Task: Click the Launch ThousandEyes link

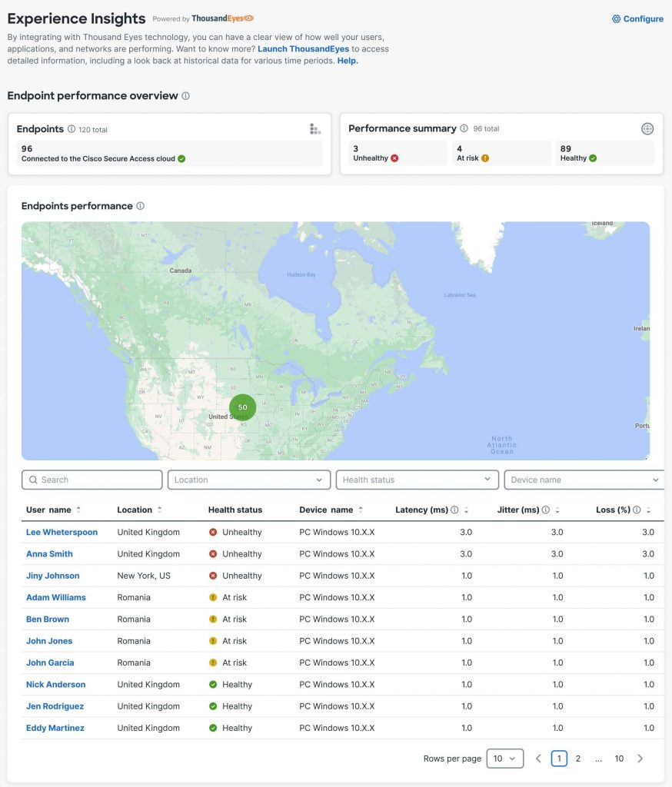Action: coord(303,49)
